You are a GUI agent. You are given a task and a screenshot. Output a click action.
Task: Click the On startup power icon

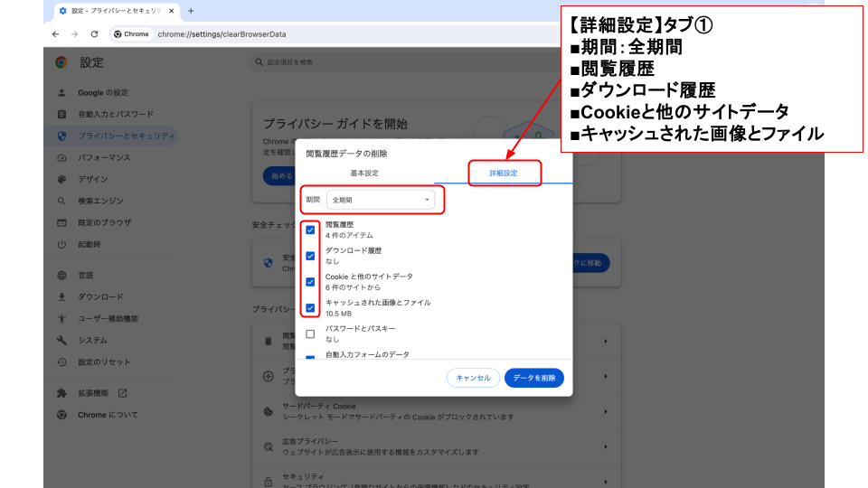tap(61, 244)
